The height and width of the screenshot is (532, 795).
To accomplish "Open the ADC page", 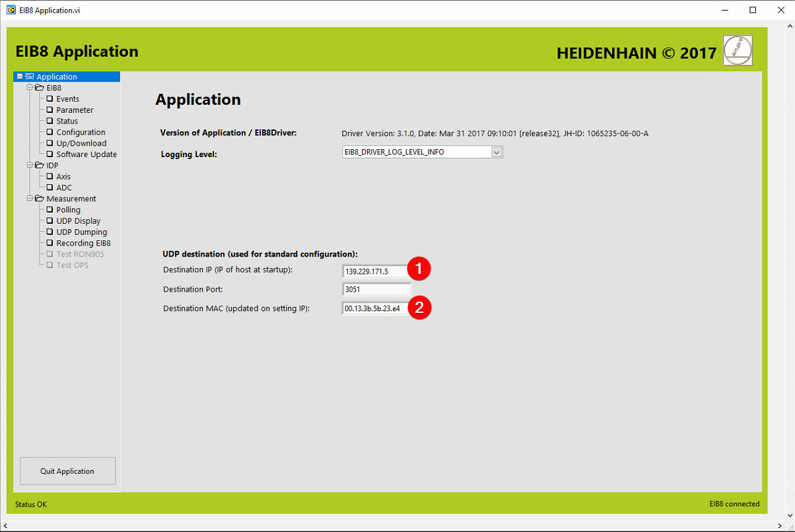I will pos(64,188).
